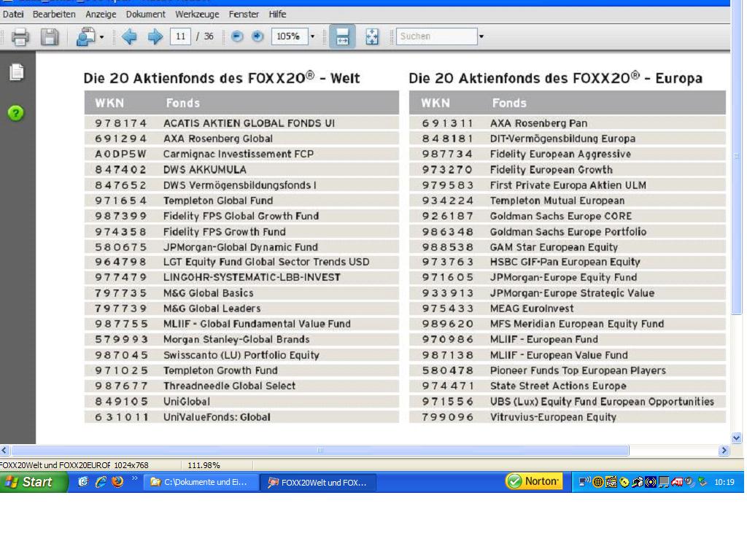Screen dimensions: 747x560
Task: Click WKN 971556 of UBS (Lux) fund
Action: pyautogui.click(x=447, y=402)
